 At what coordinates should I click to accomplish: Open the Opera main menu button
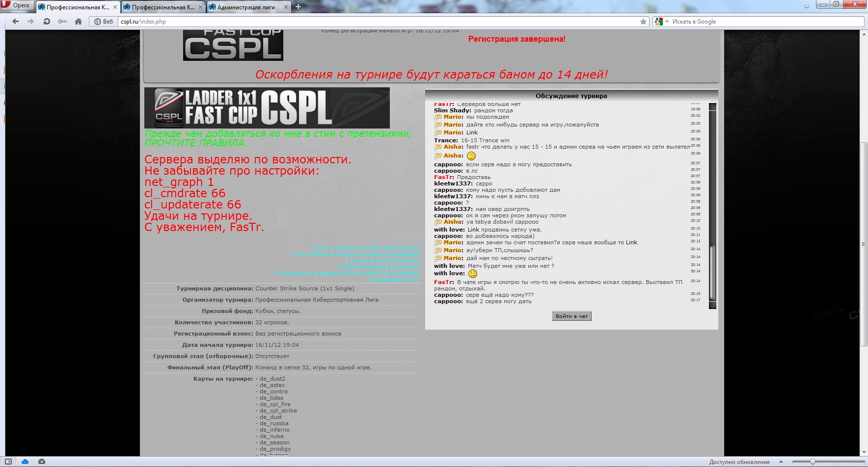[x=17, y=5]
